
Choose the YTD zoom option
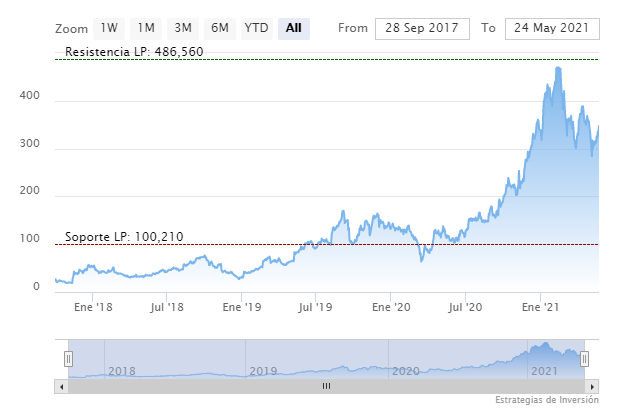[256, 28]
